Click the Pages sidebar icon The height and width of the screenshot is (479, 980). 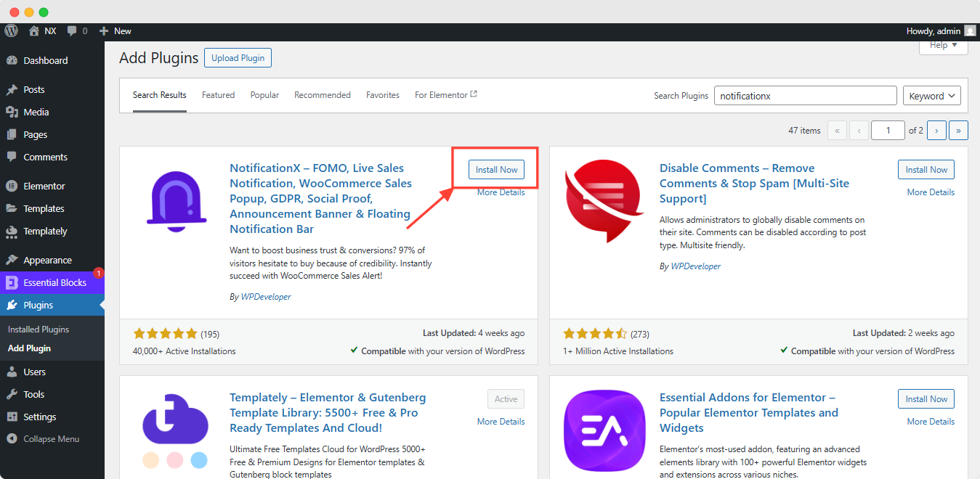tap(12, 135)
